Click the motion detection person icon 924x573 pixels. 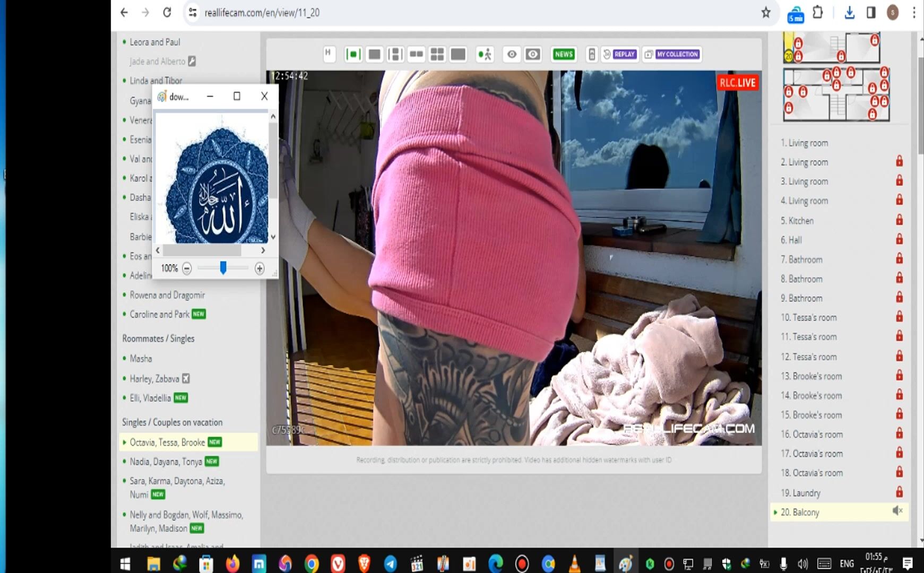[x=484, y=54]
